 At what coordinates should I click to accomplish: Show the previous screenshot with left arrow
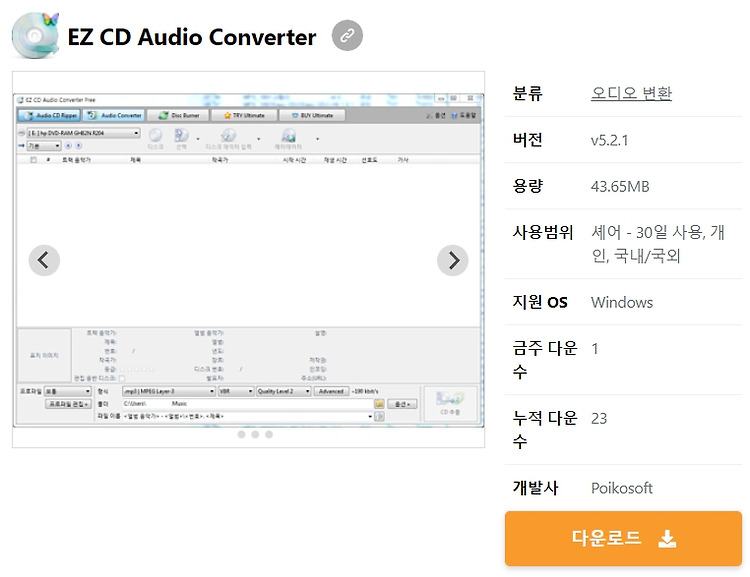44,260
